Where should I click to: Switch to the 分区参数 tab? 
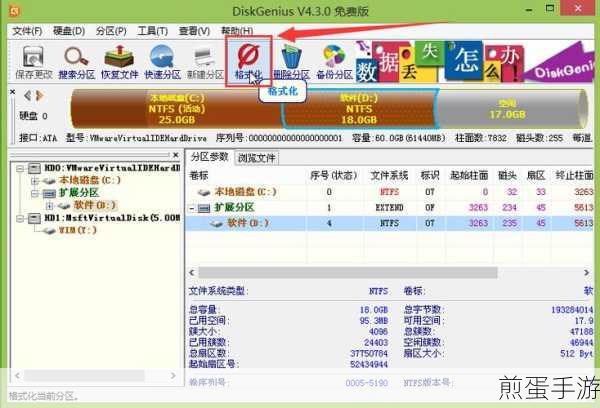point(209,157)
